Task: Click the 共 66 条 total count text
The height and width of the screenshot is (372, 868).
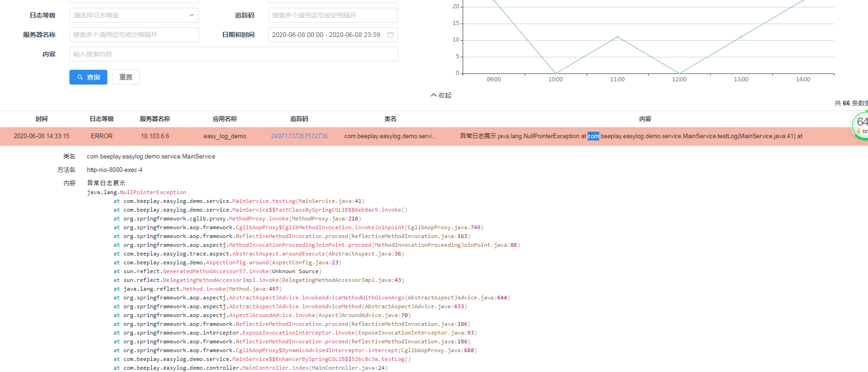Action: click(851, 103)
